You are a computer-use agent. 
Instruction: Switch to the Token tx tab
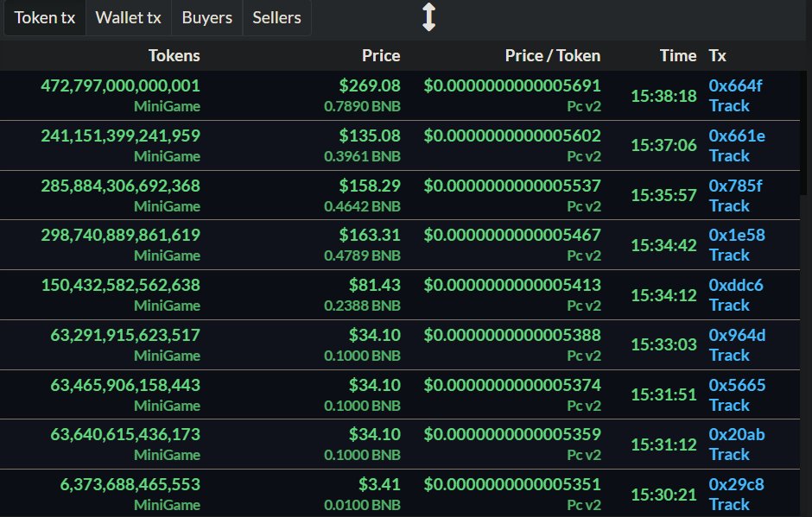pyautogui.click(x=45, y=17)
